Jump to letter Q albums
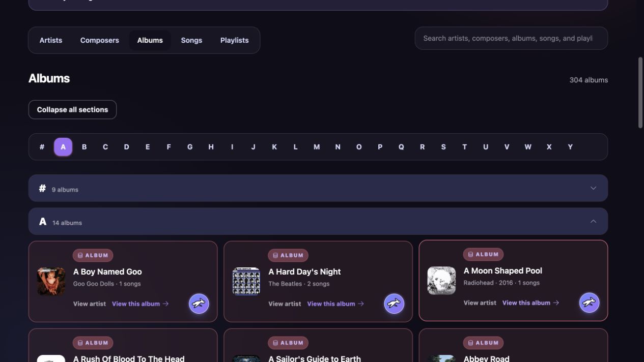The image size is (644, 362). pos(401,147)
